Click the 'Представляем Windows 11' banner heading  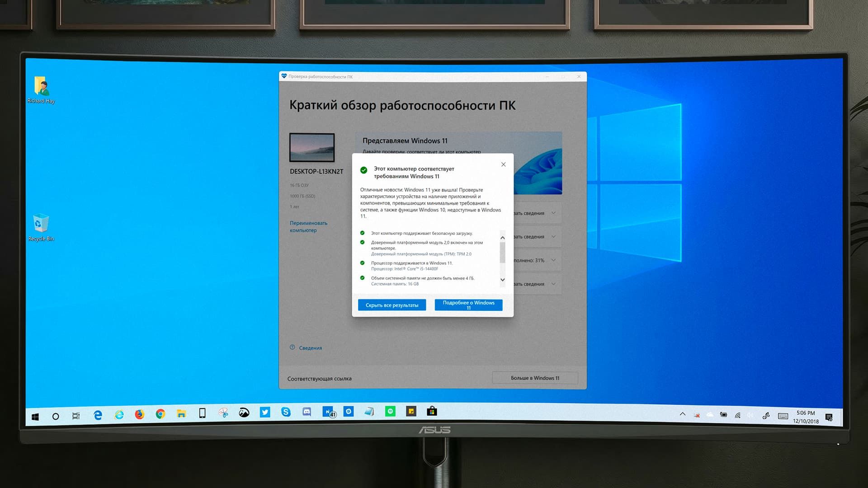[x=405, y=141]
